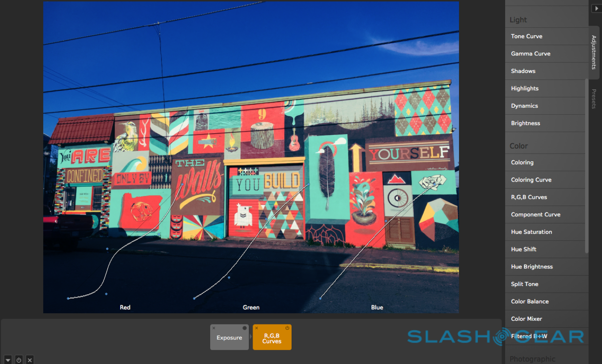
Task: Select the R,G,B Curves block
Action: coord(272,337)
